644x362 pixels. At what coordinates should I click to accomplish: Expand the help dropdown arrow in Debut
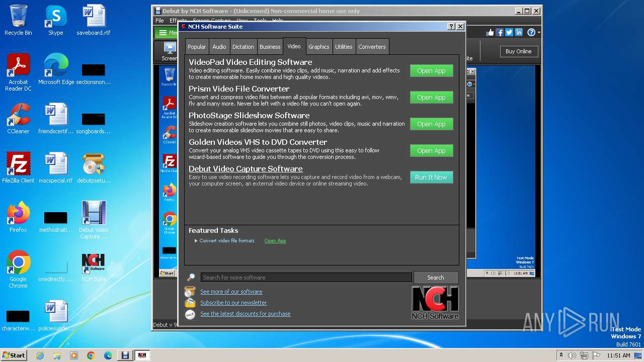(x=539, y=33)
